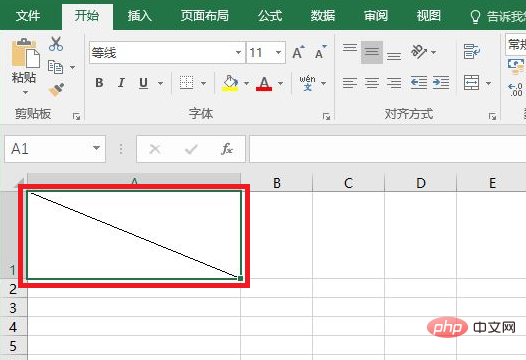Align text right
This screenshot has height=360, width=526.
pyautogui.click(x=394, y=83)
